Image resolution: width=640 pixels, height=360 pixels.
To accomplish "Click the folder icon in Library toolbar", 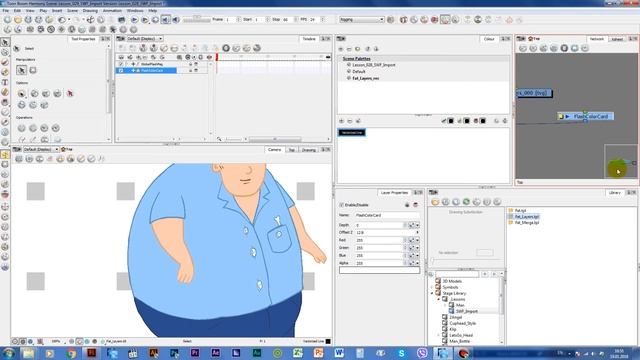I will point(435,202).
